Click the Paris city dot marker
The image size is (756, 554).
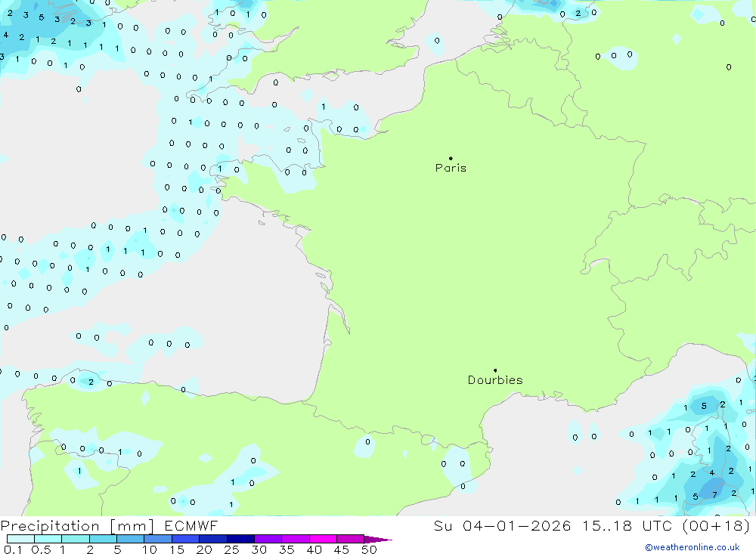[451, 158]
